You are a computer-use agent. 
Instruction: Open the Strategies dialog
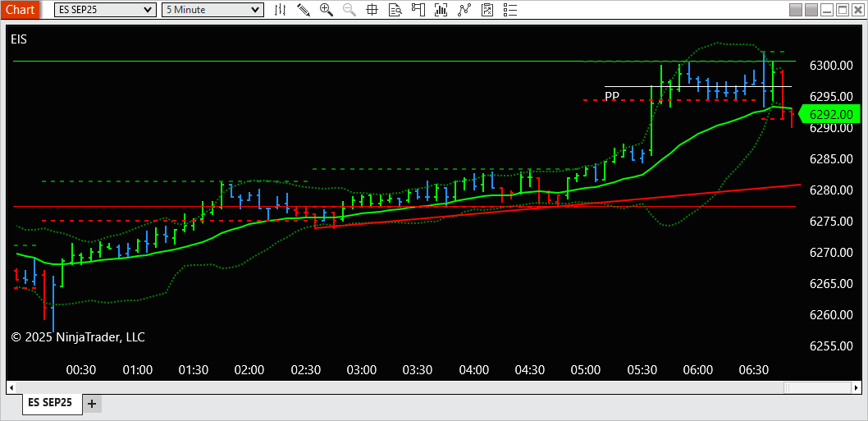[x=464, y=9]
